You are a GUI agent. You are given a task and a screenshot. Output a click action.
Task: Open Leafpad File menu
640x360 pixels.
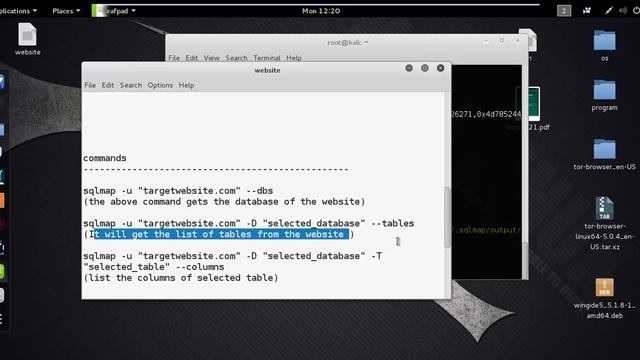tap(90, 85)
